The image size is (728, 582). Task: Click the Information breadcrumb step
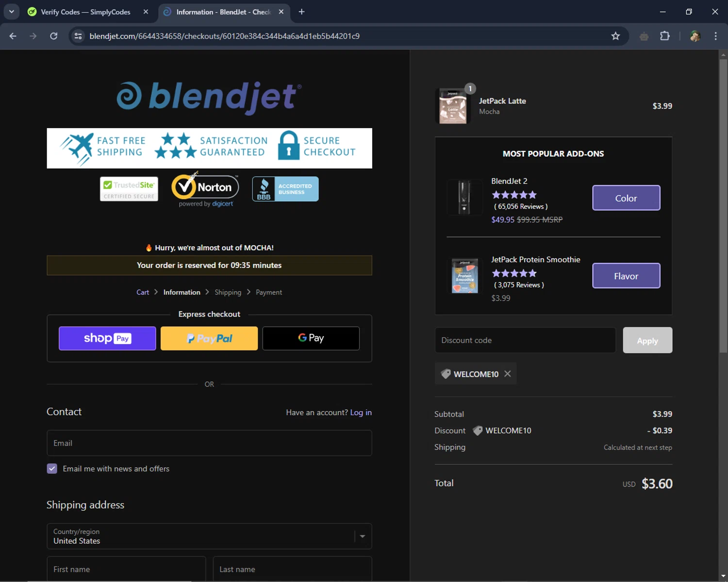tap(182, 292)
